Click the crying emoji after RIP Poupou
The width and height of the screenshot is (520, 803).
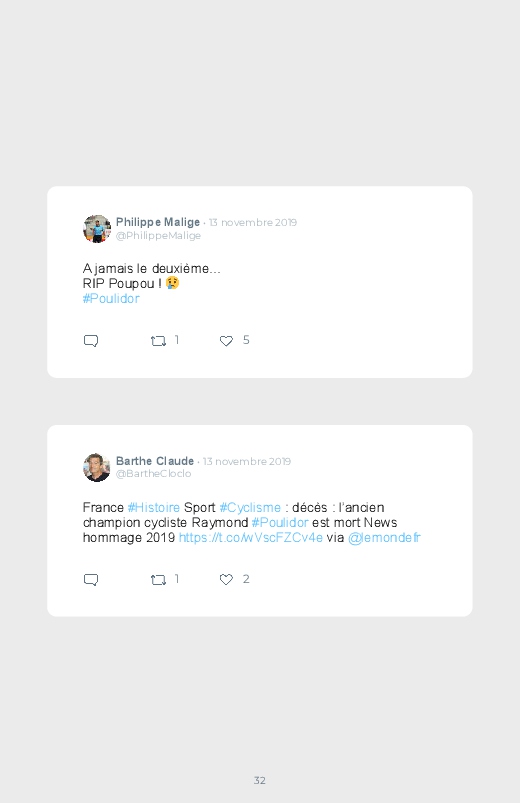click(173, 283)
